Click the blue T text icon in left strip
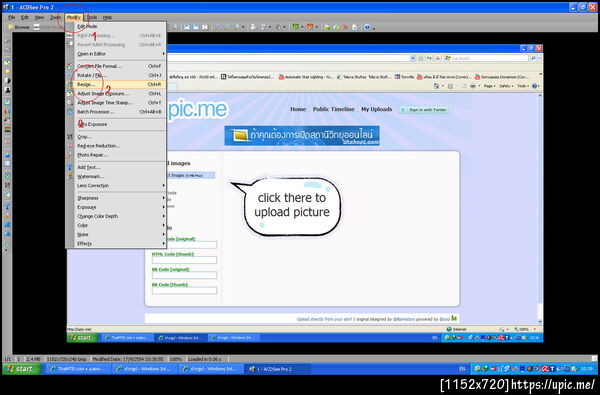This screenshot has width=600, height=395. pos(7,207)
